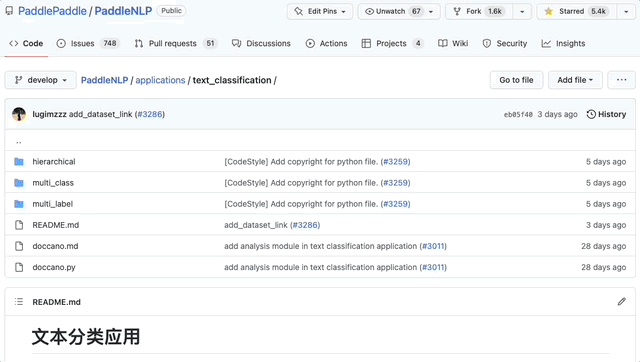Click the commit hash eb05f40
The image size is (640, 362).
coord(518,115)
